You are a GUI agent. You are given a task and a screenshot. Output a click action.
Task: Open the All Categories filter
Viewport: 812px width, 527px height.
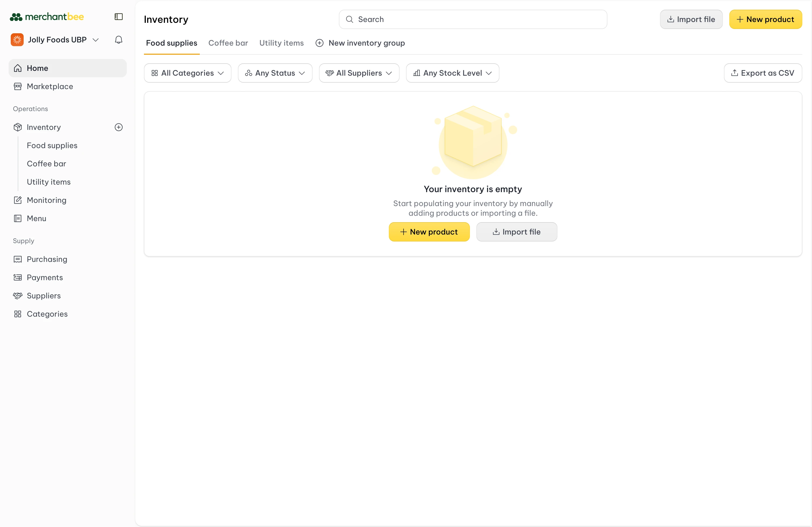click(187, 73)
